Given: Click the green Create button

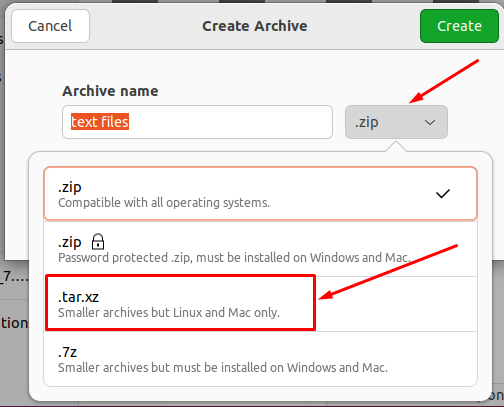Looking at the screenshot, I should click(x=459, y=26).
